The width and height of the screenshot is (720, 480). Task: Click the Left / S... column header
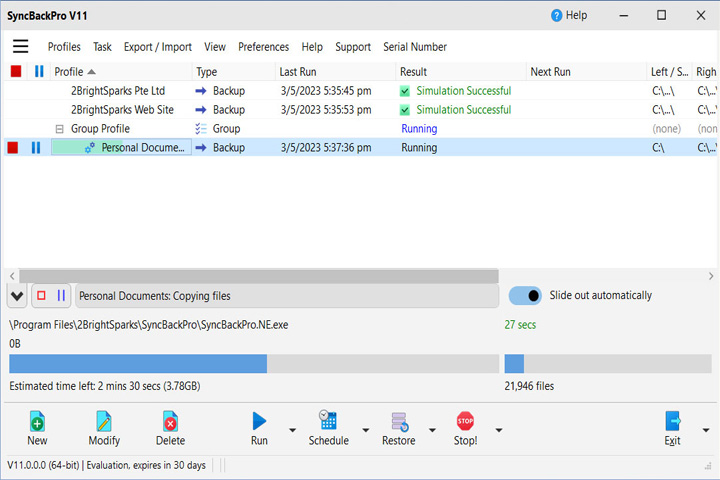pos(669,72)
